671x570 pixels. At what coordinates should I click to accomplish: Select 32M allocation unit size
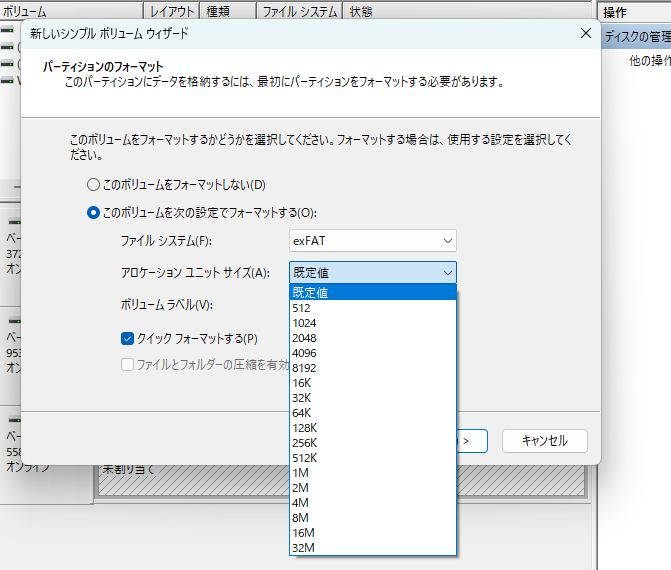(373, 548)
